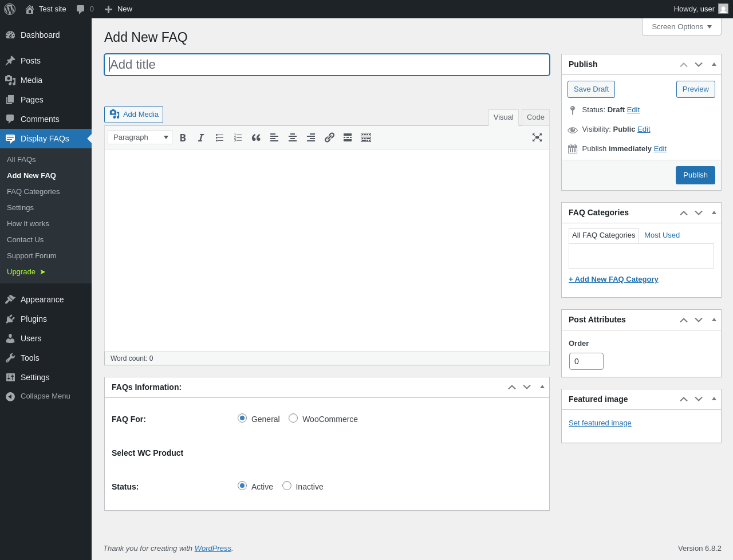Edit the Publish immediately date

tap(660, 149)
